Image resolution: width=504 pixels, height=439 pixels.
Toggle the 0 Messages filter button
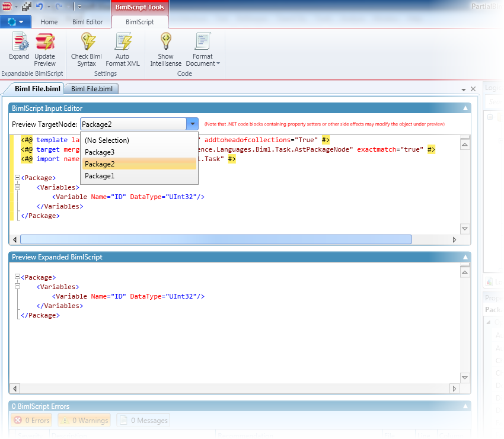coord(143,421)
